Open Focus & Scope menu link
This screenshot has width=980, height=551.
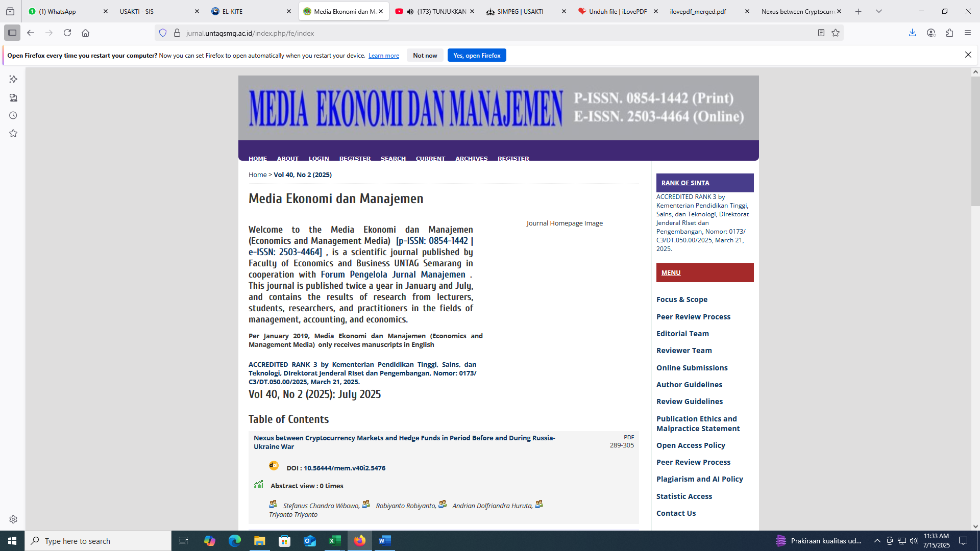(x=682, y=299)
